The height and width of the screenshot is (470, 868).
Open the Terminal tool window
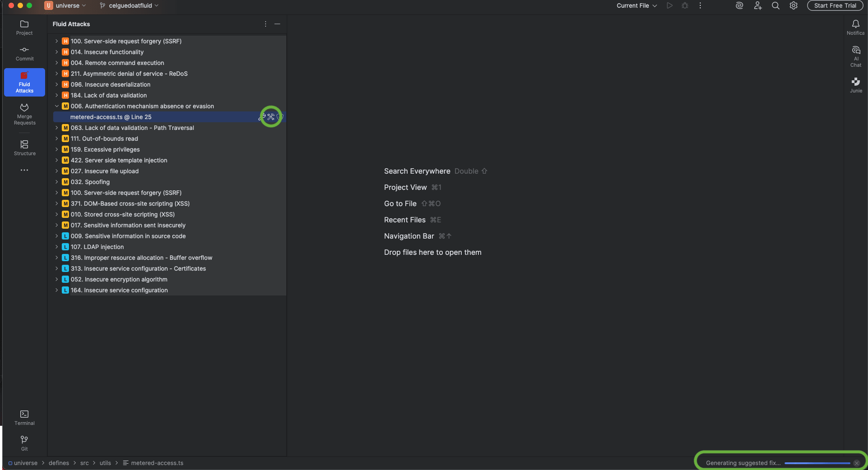pos(24,418)
